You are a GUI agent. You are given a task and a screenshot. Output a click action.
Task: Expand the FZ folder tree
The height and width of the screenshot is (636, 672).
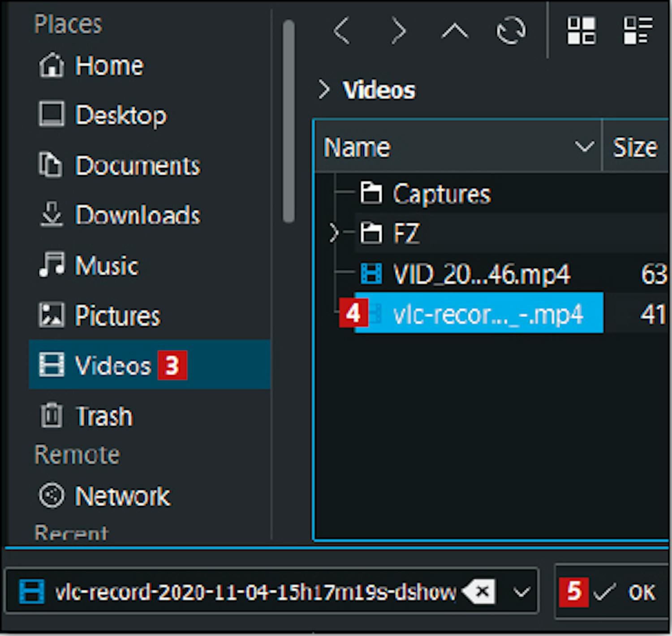(x=333, y=233)
